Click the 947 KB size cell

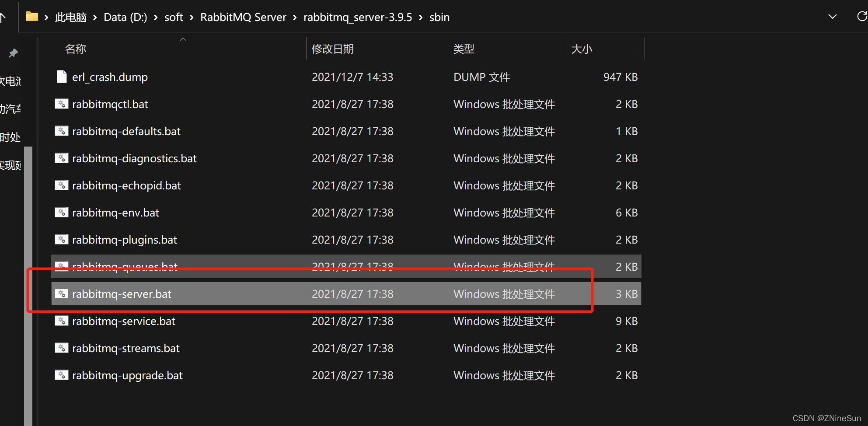pos(620,77)
